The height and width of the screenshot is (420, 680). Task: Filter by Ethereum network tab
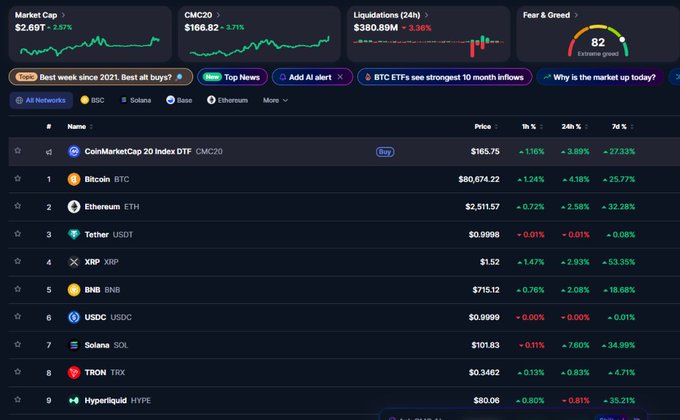227,100
